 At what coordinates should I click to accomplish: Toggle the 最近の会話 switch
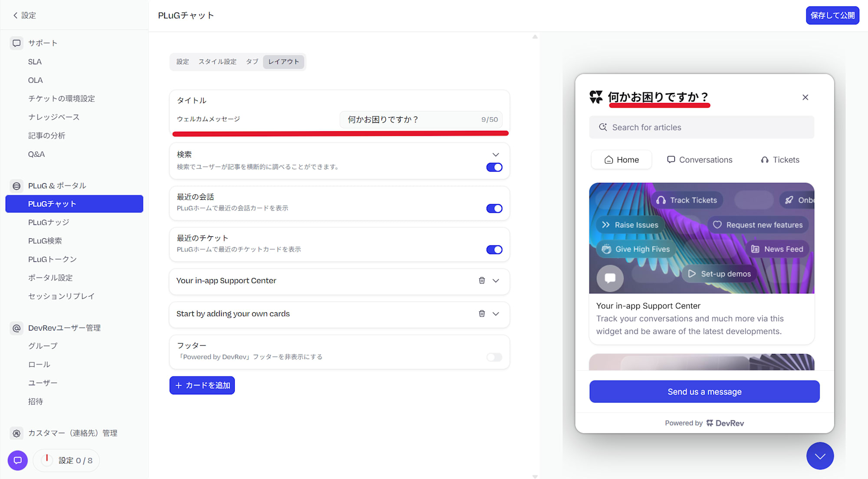click(494, 208)
